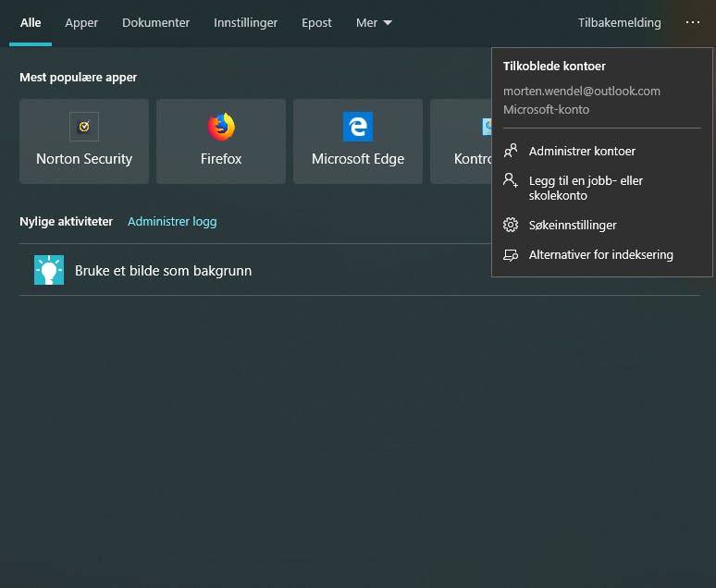This screenshot has width=716, height=588.
Task: Click the morten.wendel@outlook.com account entry
Action: coord(581,91)
